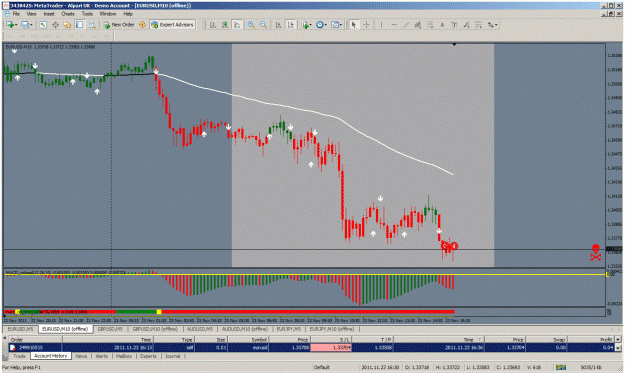
Task: Expand the New Chart dropdown arrow
Action: point(16,25)
